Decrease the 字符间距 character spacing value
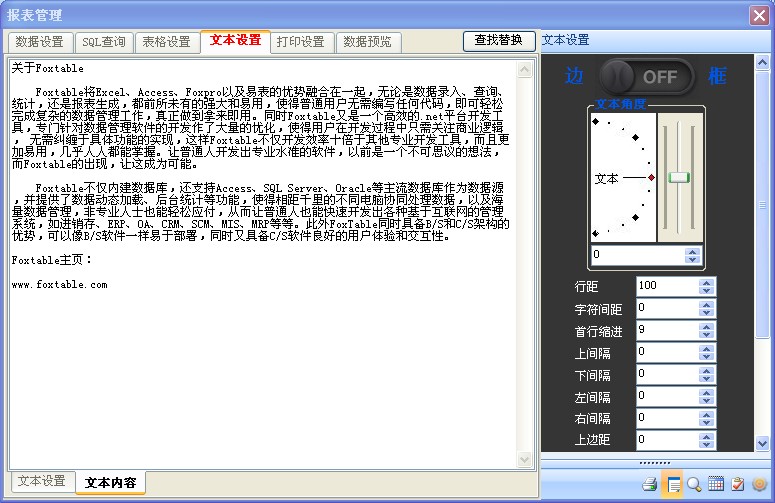This screenshot has width=775, height=503. pyautogui.click(x=707, y=313)
